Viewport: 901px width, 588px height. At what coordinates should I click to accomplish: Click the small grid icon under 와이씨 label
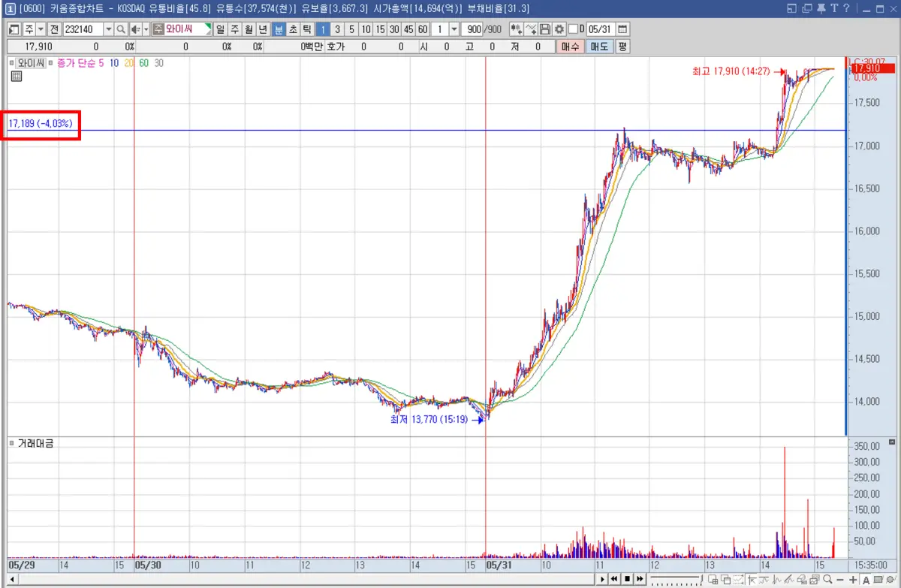17,76
